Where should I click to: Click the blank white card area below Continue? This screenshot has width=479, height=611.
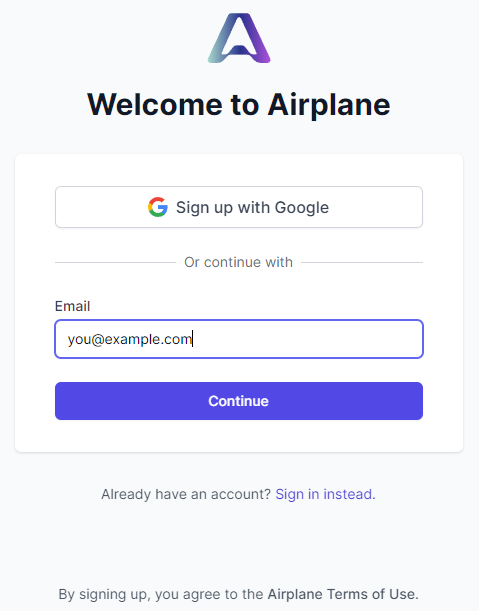click(239, 436)
